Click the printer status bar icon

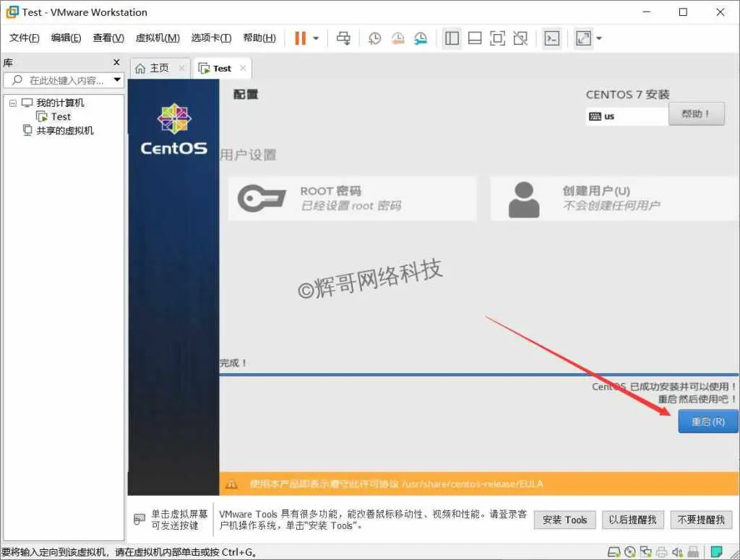coord(662,551)
